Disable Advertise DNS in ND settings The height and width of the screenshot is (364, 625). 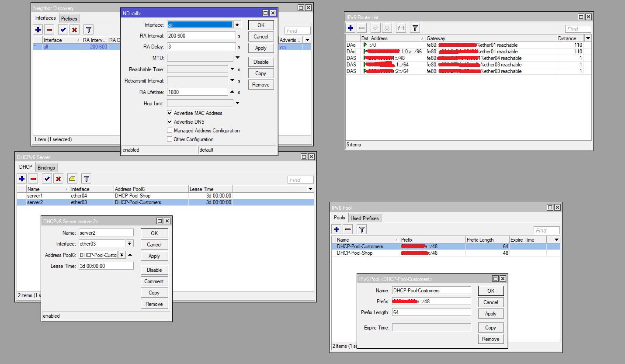pyautogui.click(x=170, y=121)
